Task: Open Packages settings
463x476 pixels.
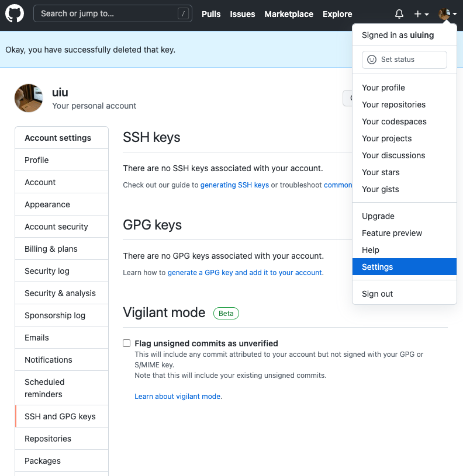Action: [61, 461]
